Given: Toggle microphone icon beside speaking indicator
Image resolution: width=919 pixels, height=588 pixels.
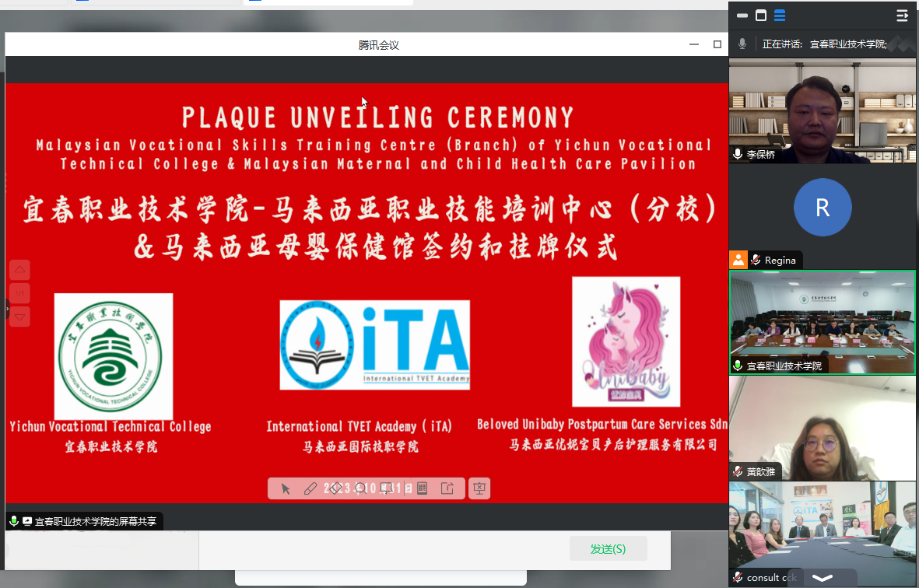Looking at the screenshot, I should pyautogui.click(x=742, y=44).
